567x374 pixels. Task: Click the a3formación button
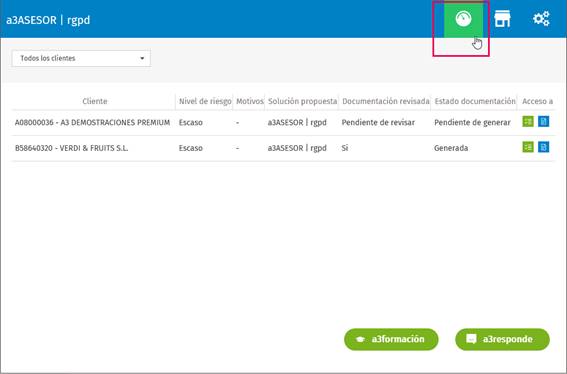(391, 339)
